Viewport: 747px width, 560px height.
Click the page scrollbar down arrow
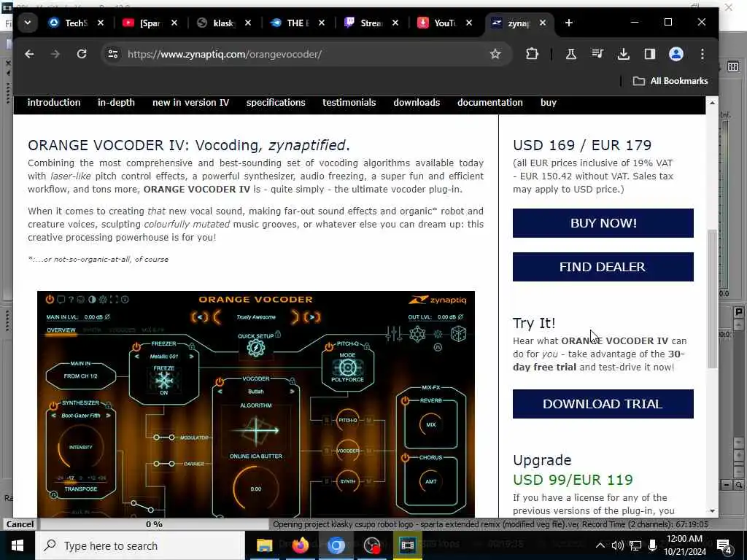(712, 511)
